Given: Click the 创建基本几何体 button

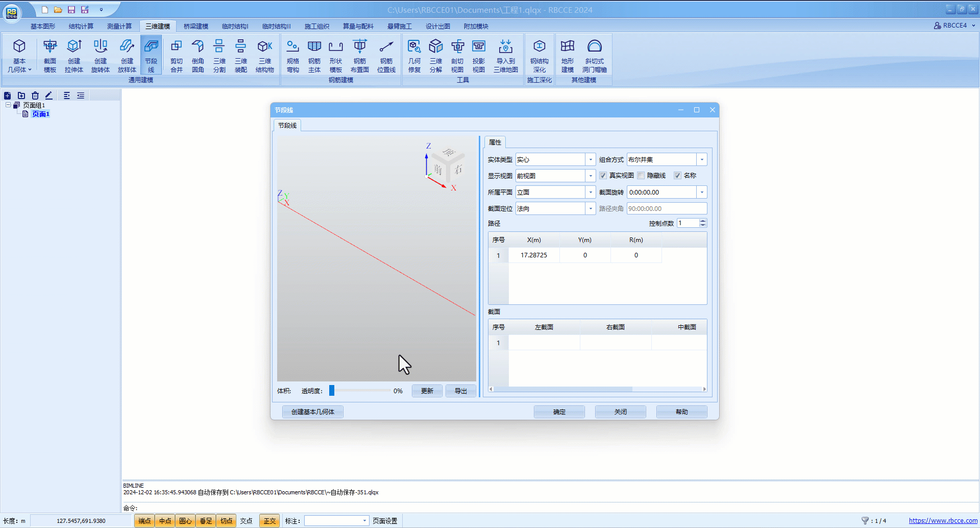Looking at the screenshot, I should click(x=313, y=412).
